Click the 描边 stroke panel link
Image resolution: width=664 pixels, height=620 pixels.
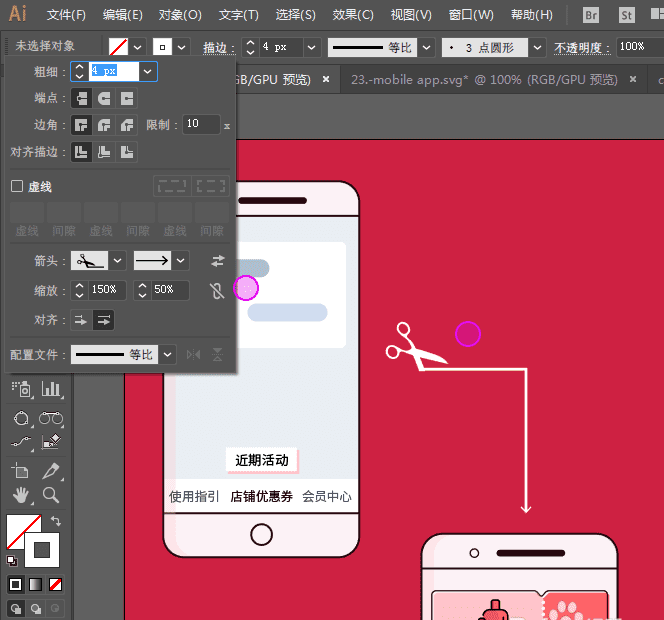click(x=214, y=47)
